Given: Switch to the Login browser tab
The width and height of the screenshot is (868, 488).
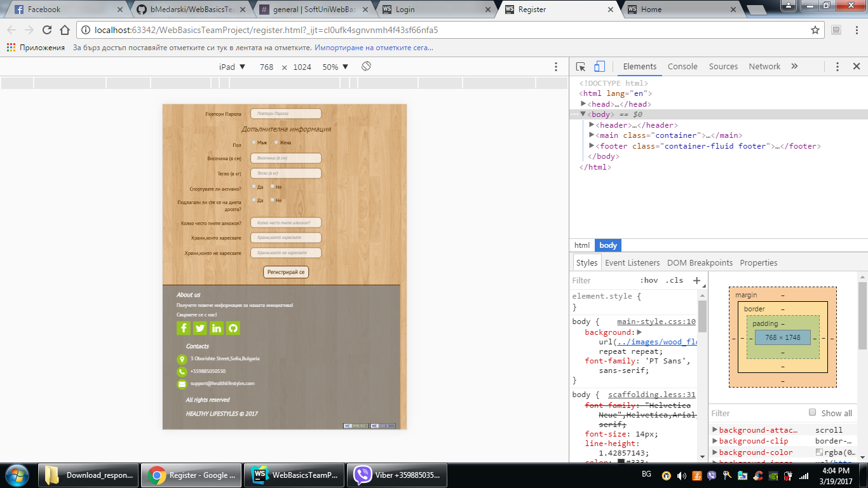Looking at the screenshot, I should click(436, 10).
